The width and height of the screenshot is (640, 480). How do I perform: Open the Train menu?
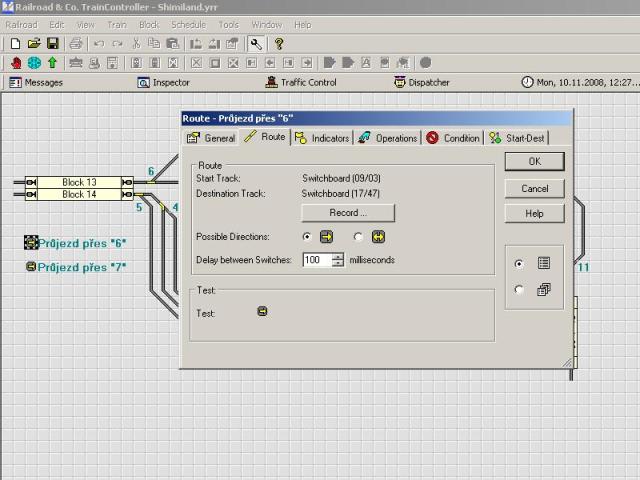(x=117, y=25)
